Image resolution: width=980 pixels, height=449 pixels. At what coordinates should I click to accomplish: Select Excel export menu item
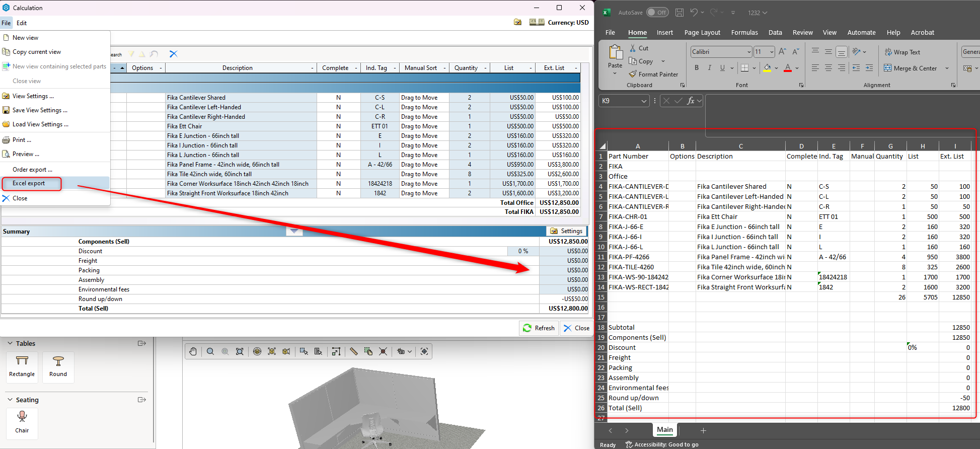[55, 183]
